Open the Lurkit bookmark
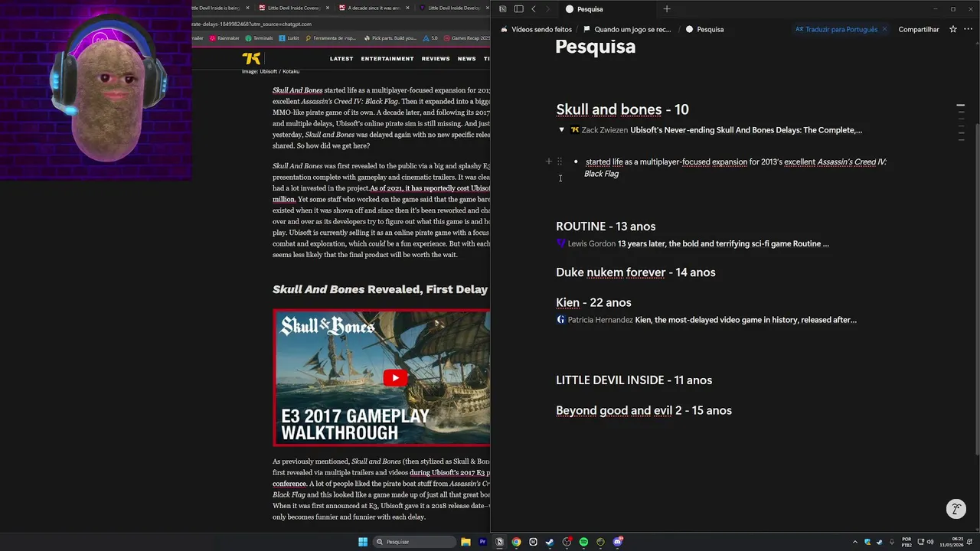The height and width of the screenshot is (551, 980). (289, 37)
